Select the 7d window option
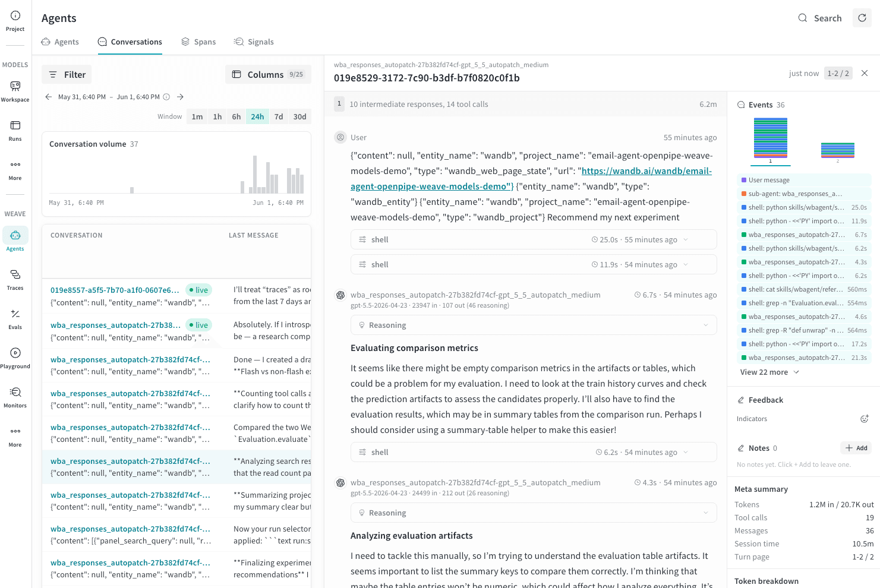Screen dimensions: 880x588 pyautogui.click(x=279, y=116)
